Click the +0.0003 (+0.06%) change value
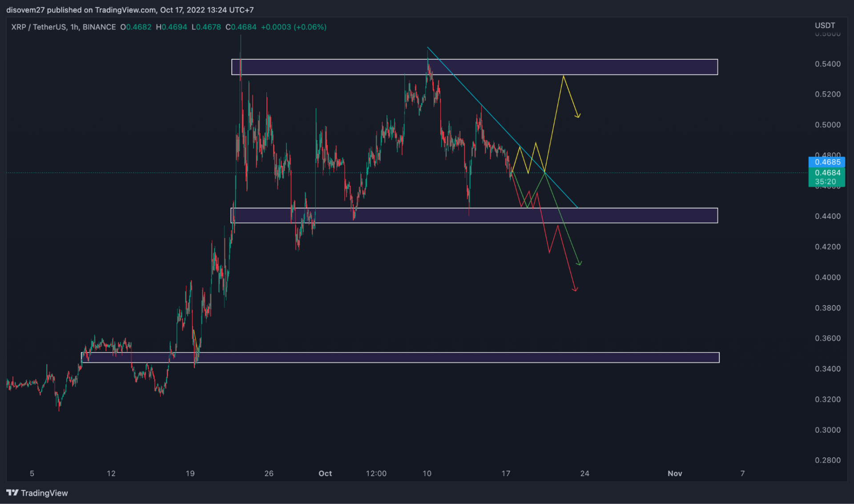The image size is (854, 504). 294,27
